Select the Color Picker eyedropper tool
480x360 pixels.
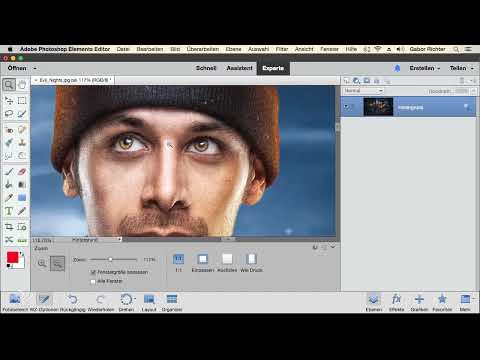coord(9,198)
